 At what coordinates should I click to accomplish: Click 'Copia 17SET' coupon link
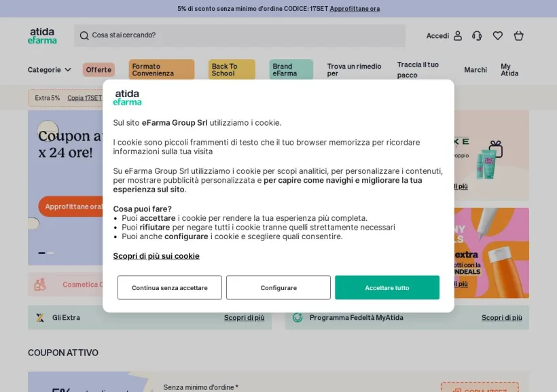pos(84,98)
